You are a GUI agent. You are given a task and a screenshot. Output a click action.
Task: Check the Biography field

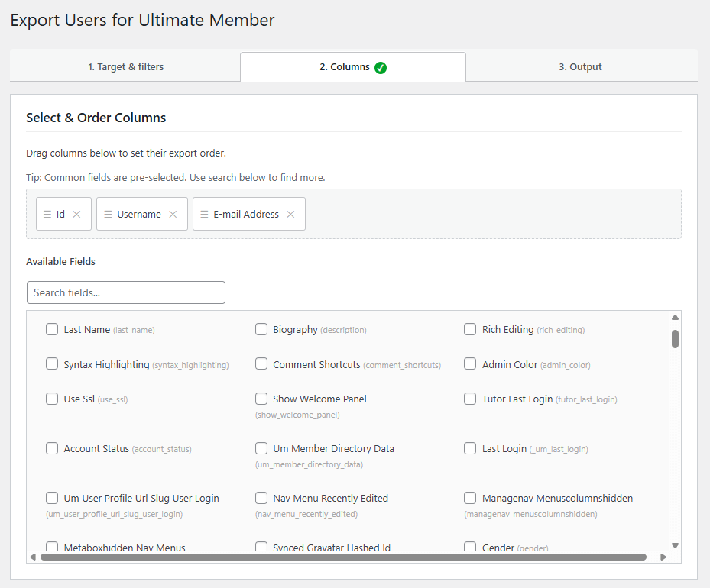point(261,329)
